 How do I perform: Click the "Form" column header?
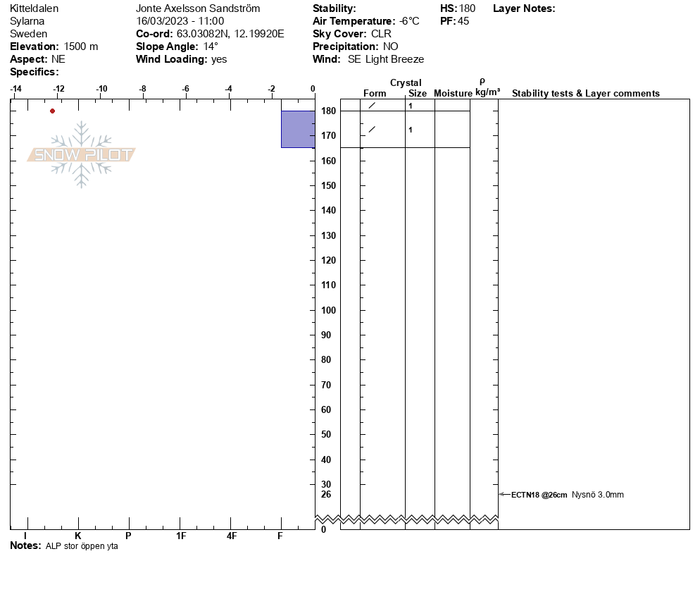pos(375,93)
